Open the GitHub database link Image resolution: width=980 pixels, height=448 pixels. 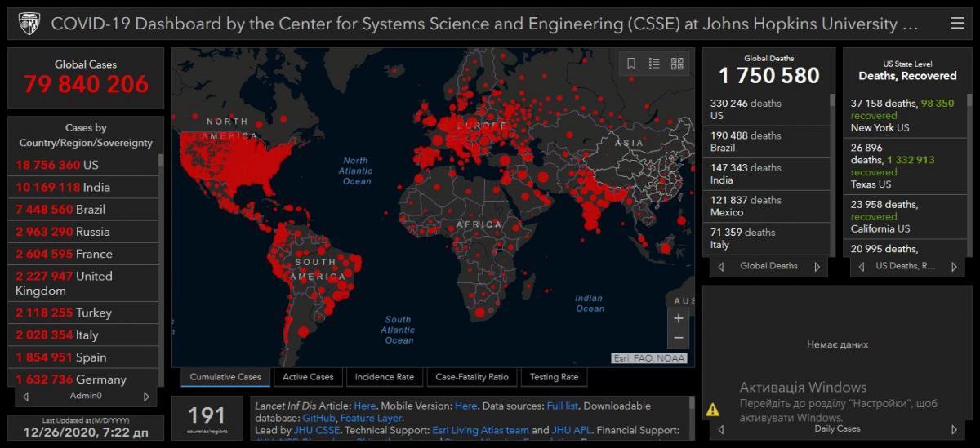click(318, 418)
